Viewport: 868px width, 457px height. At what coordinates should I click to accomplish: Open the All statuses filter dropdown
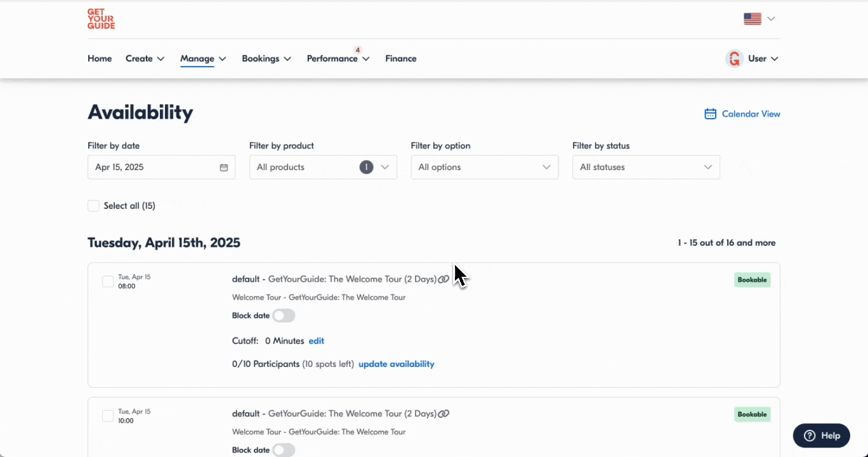[646, 167]
